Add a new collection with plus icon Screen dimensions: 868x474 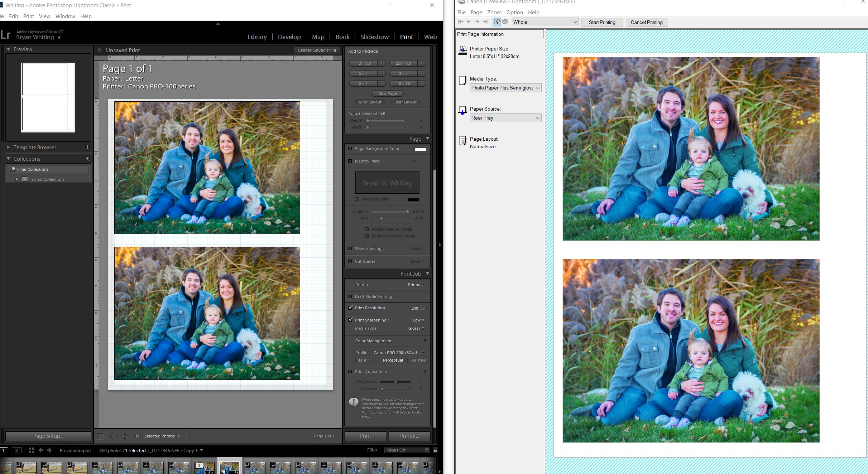(x=87, y=159)
